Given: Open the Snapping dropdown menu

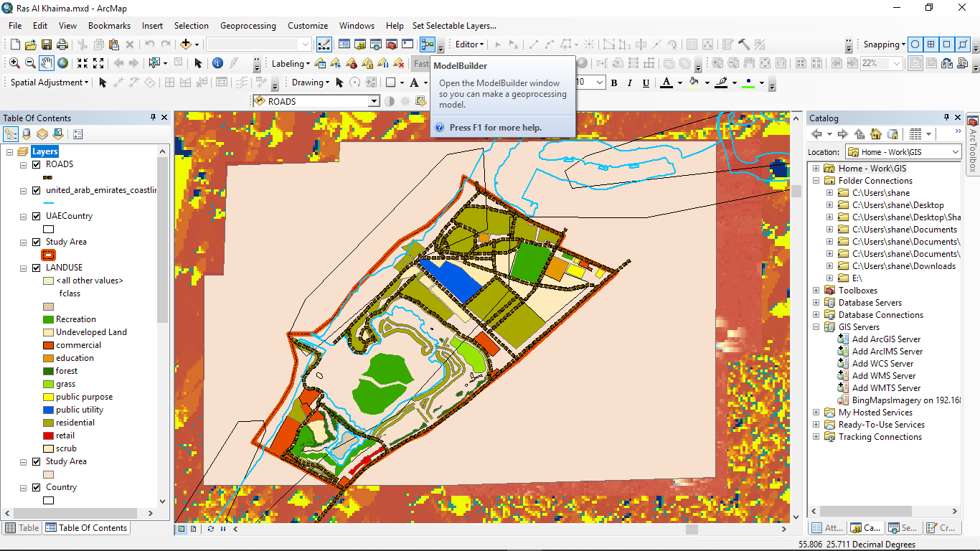Looking at the screenshot, I should click(x=884, y=44).
